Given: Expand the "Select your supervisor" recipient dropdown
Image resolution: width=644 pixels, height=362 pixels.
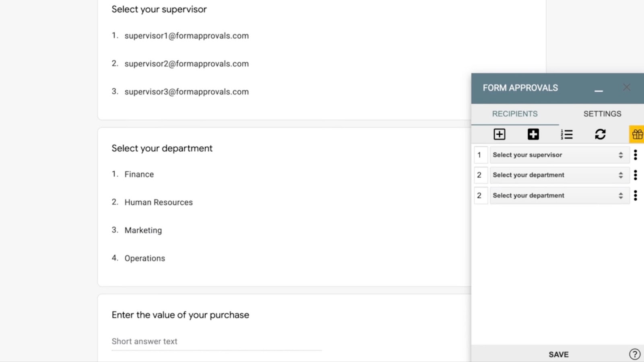Looking at the screenshot, I should tap(559, 155).
